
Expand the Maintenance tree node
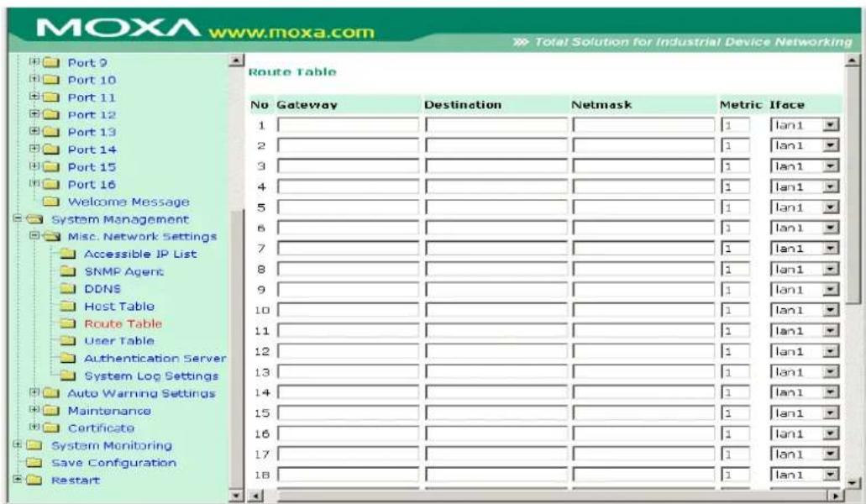pos(34,410)
